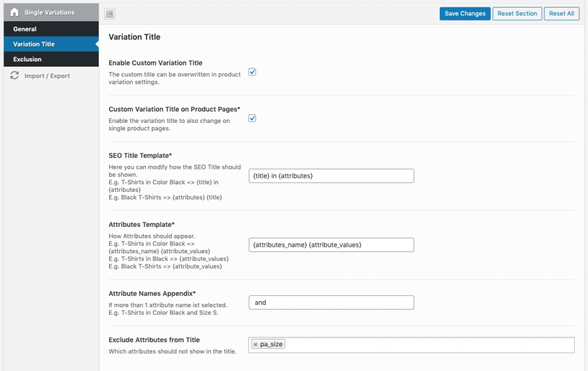The width and height of the screenshot is (588, 371).
Task: Click the Reset Section button
Action: pos(517,14)
